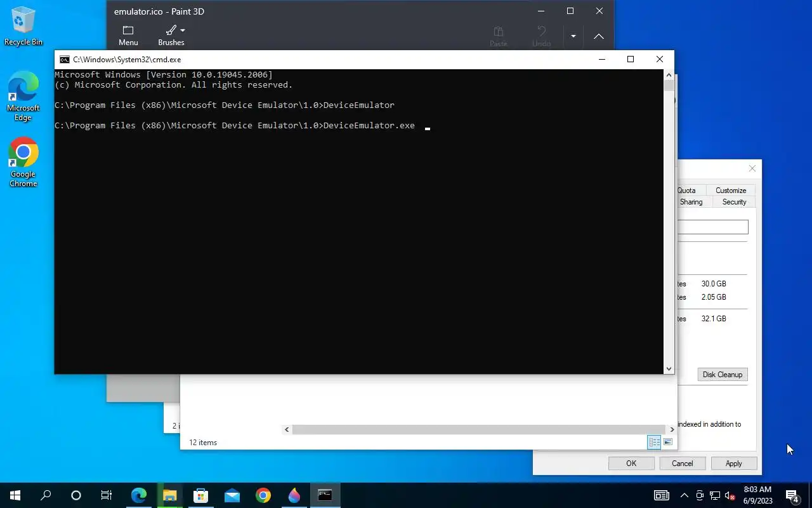Click OK in the Properties dialog
This screenshot has width=812, height=508.
point(631,464)
